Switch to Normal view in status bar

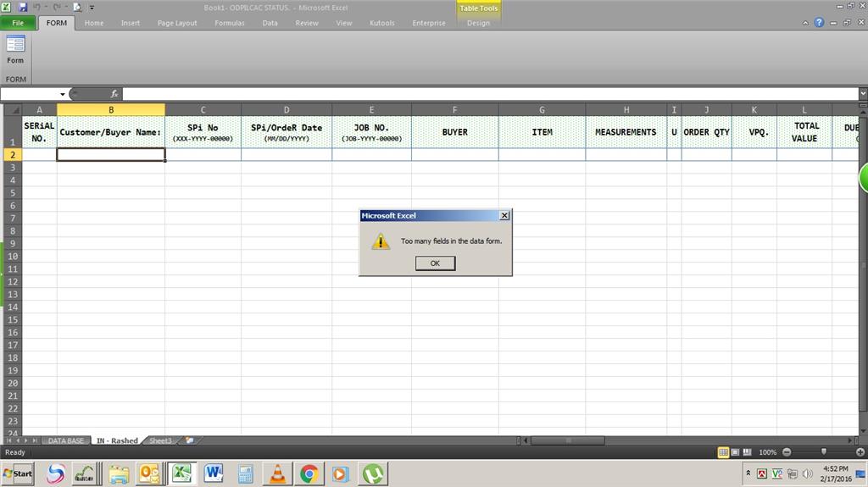pos(723,452)
